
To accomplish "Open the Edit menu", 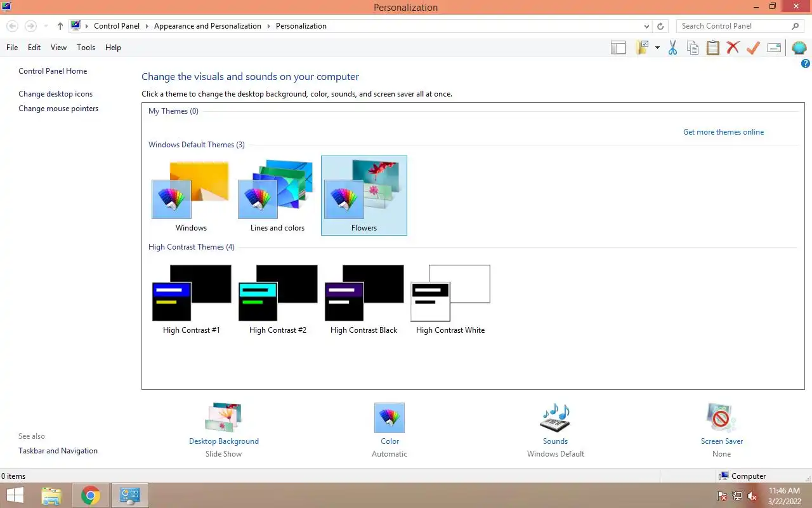I will [x=34, y=48].
